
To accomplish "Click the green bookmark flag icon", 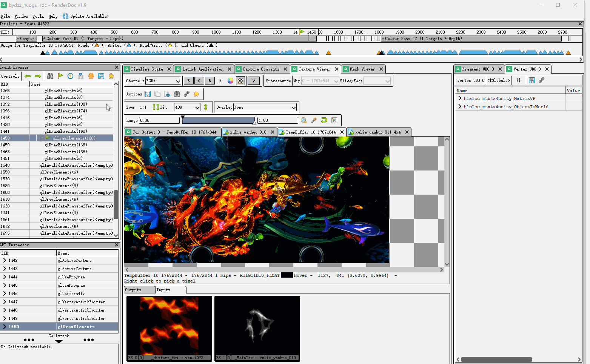I will click(x=60, y=76).
